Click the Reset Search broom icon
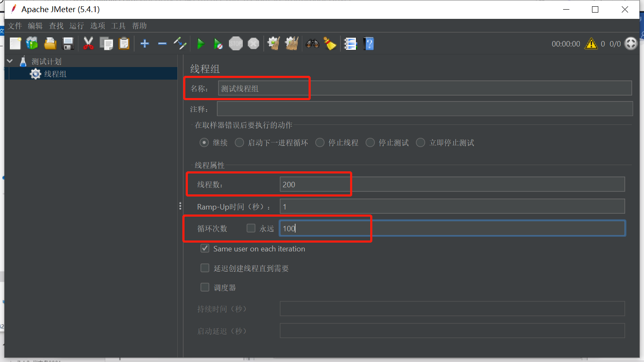Screen dimensions: 644x362 [x=330, y=44]
